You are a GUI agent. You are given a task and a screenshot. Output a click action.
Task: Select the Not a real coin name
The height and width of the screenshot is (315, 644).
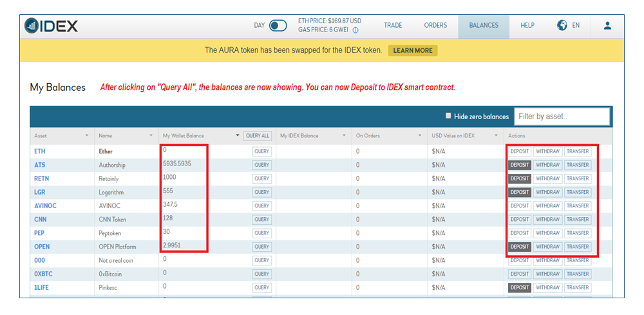coord(116,260)
